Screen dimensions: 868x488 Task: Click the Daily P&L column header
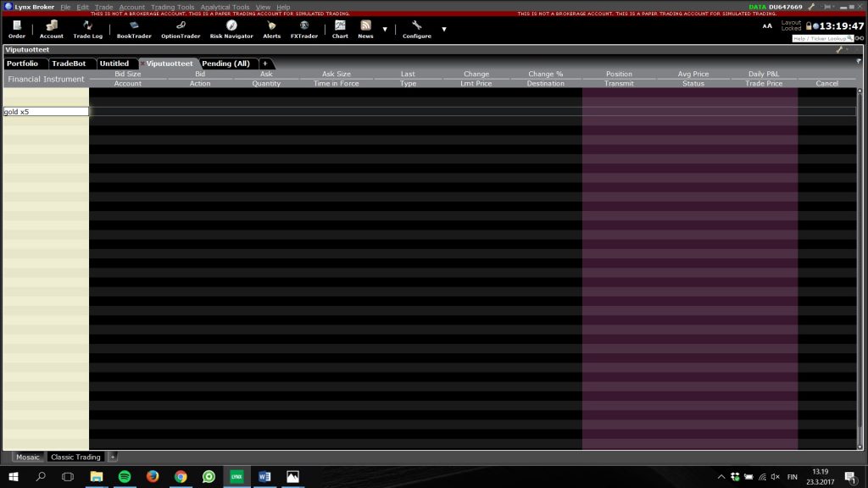pyautogui.click(x=764, y=74)
